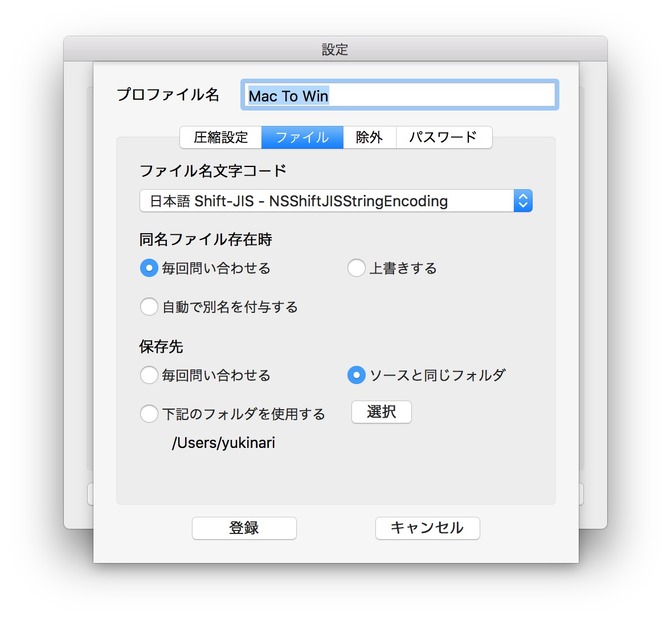Click the /Users/yukinari path text
Image resolution: width=671 pixels, height=620 pixels.
(x=223, y=443)
